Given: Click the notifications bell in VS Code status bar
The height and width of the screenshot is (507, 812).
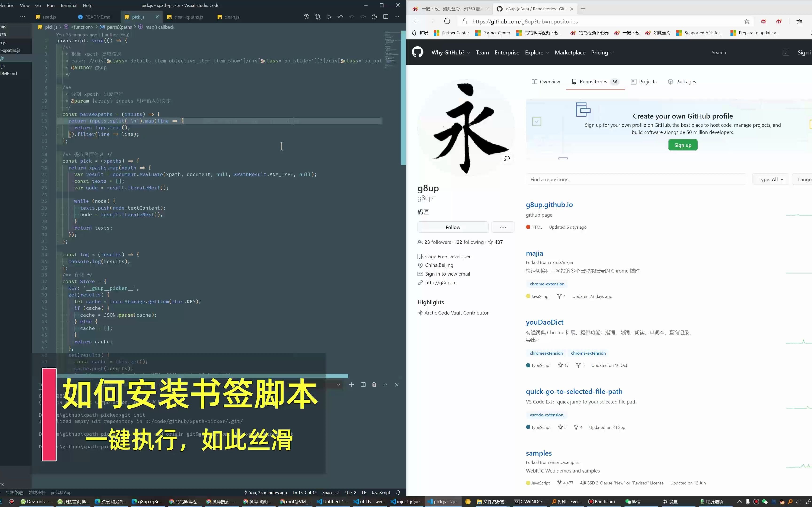Looking at the screenshot, I should [398, 492].
